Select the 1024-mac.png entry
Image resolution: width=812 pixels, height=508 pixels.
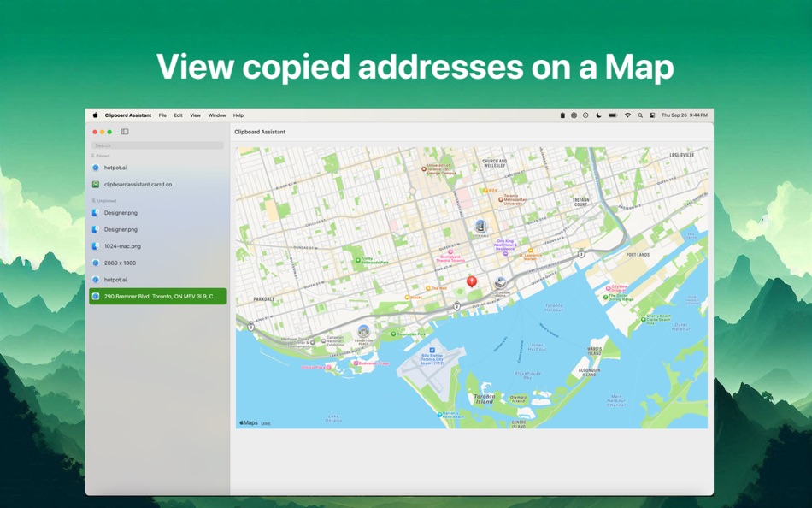(x=157, y=246)
